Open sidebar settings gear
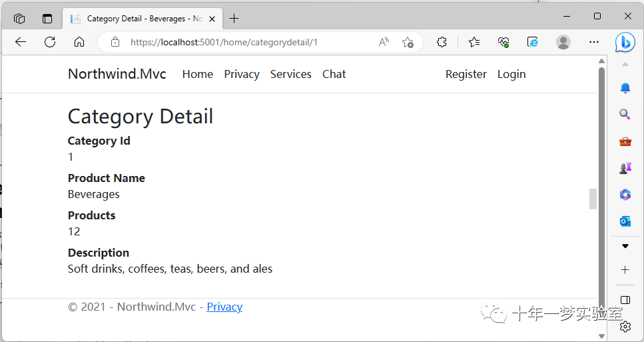The width and height of the screenshot is (644, 342). pos(625,327)
